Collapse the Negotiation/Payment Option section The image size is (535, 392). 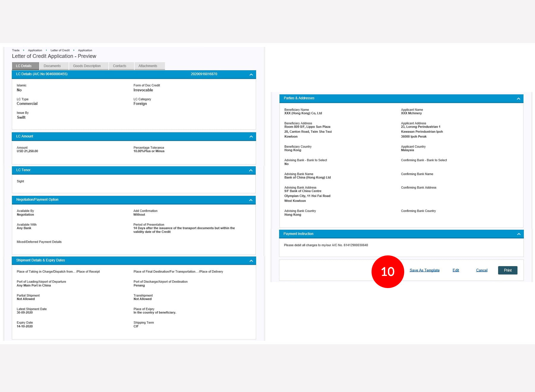pos(251,200)
